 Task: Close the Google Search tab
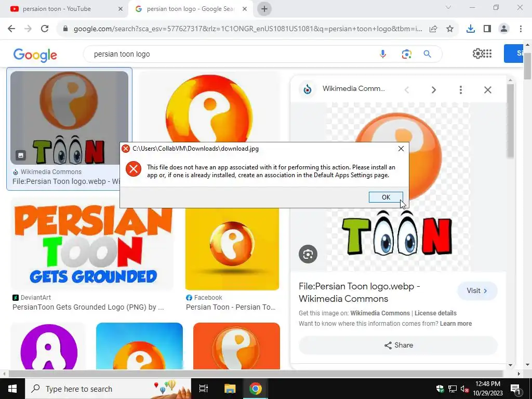point(244,9)
